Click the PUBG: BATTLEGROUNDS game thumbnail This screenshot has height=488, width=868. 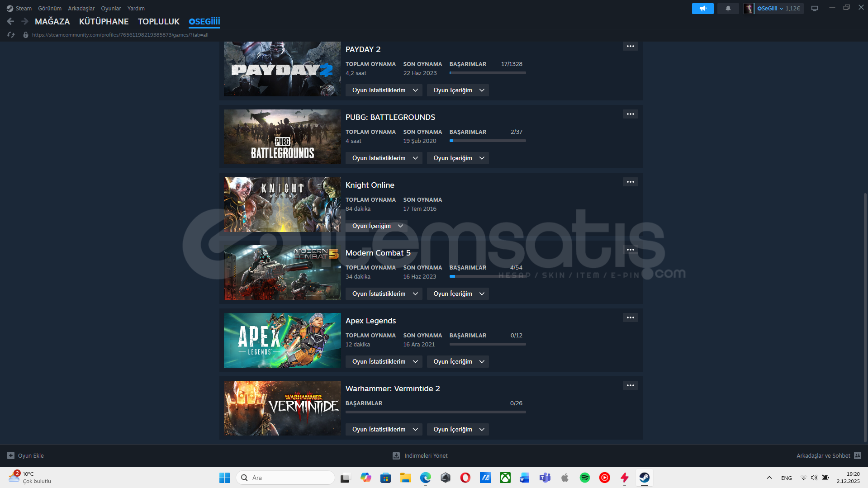point(282,137)
